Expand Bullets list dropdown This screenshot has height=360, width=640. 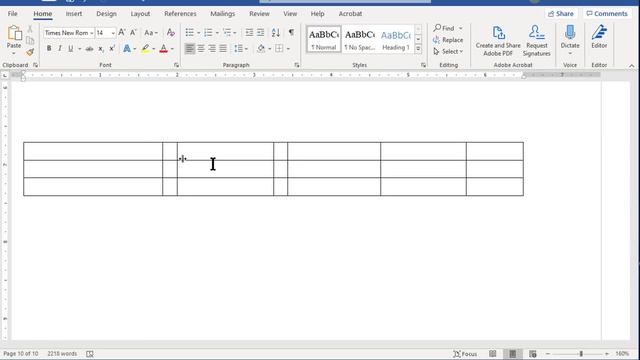198,33
